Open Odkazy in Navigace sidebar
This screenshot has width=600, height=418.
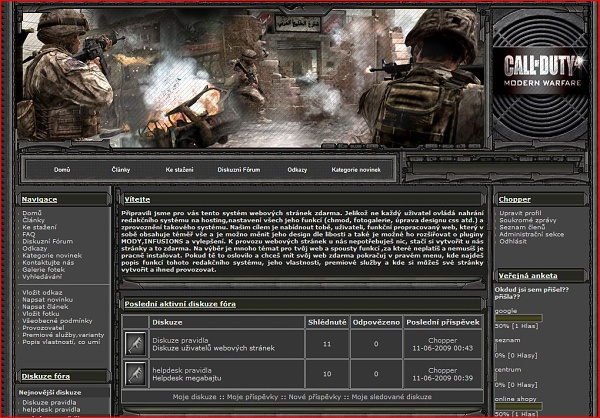click(34, 248)
